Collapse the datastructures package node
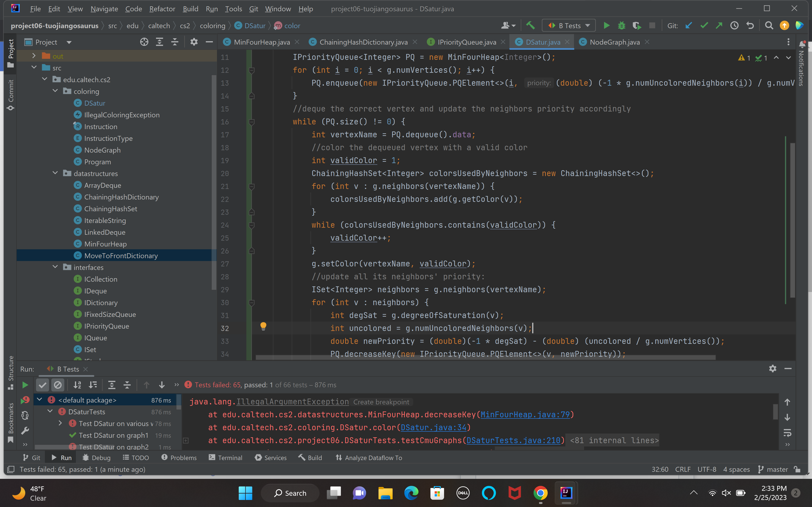812x507 pixels. 55,173
